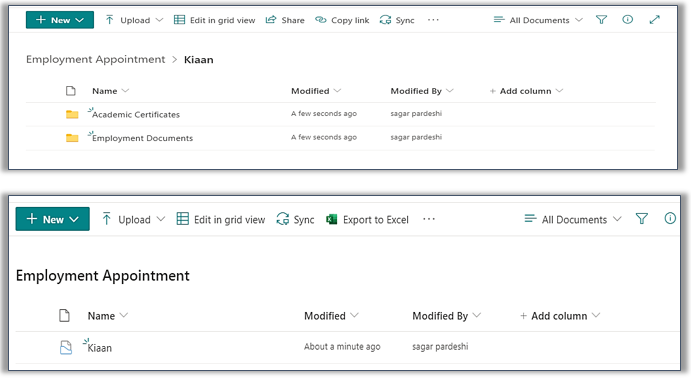
Task: Click A few seconds ago in Employment Documents row
Action: (324, 137)
